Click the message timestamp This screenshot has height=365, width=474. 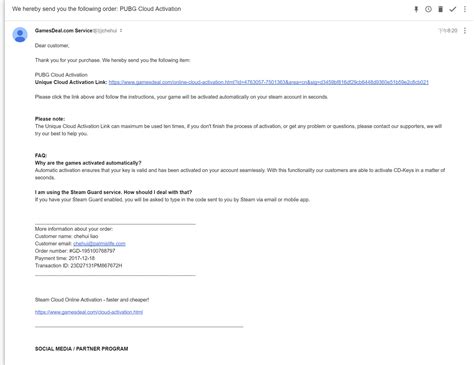448,31
